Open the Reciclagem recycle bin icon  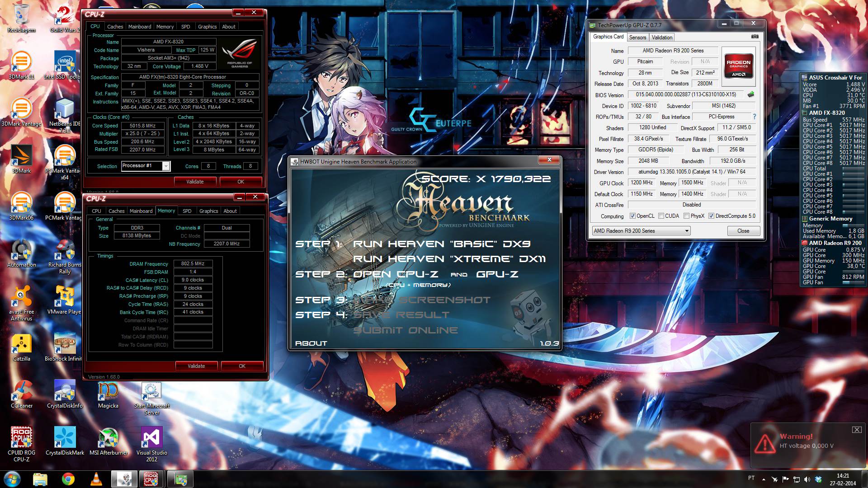pyautogui.click(x=21, y=18)
